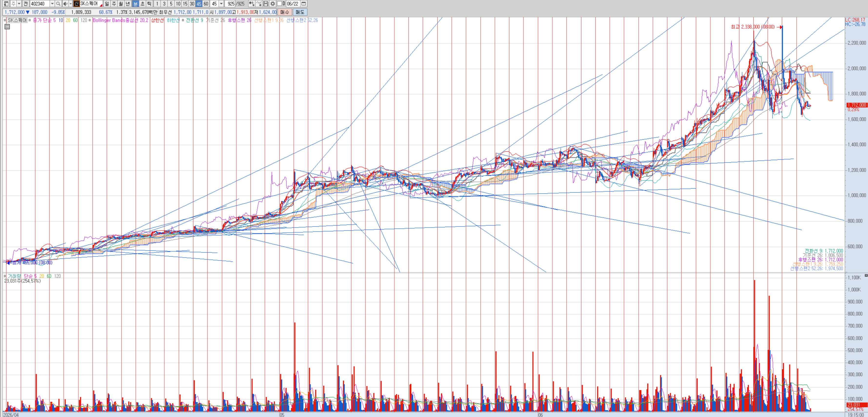868x417 pixels.
Task: Click the 매수 buy button
Action: (285, 12)
